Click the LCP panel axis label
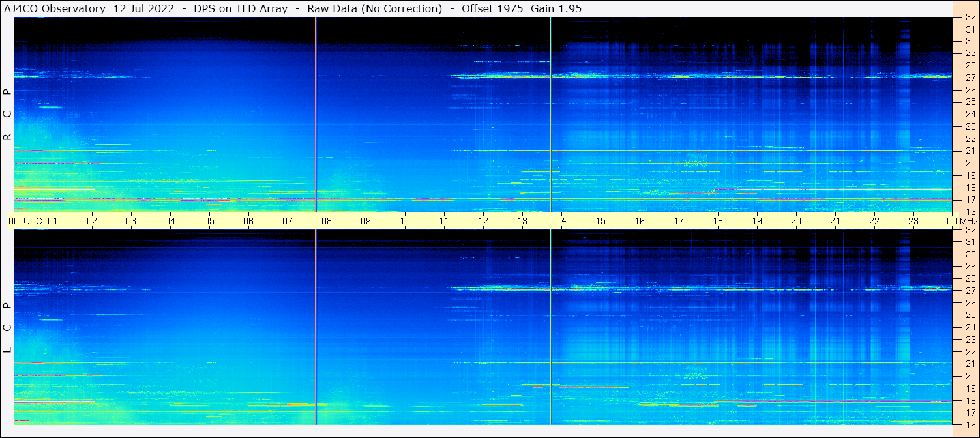The height and width of the screenshot is (438, 980). click(8, 328)
